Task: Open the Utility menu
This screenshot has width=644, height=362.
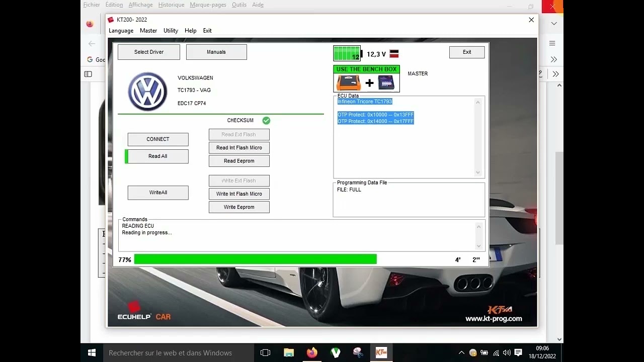Action: [x=171, y=31]
